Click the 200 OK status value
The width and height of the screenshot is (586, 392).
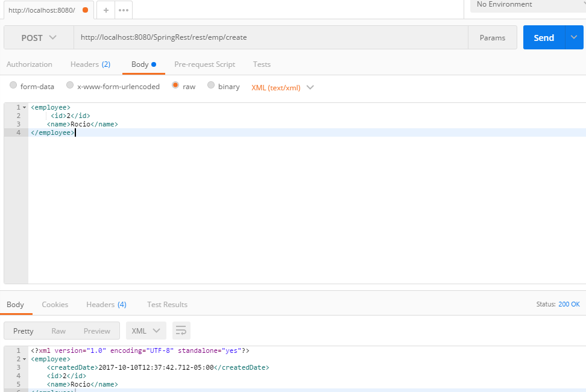[569, 304]
